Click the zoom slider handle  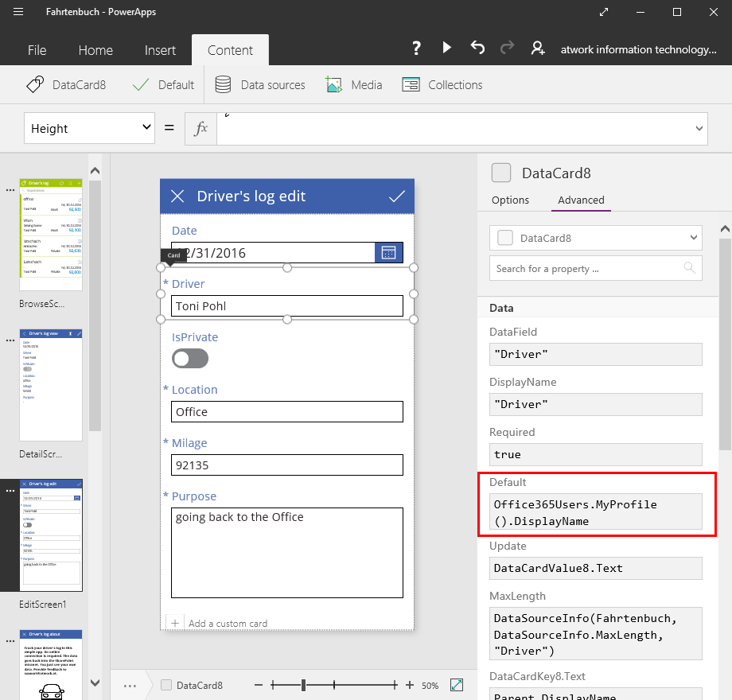coord(303,685)
